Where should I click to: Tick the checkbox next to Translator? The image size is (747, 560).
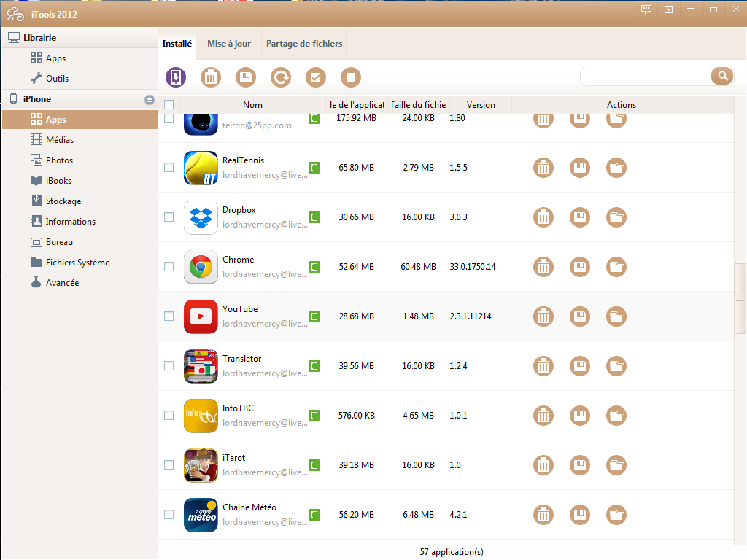pos(169,366)
